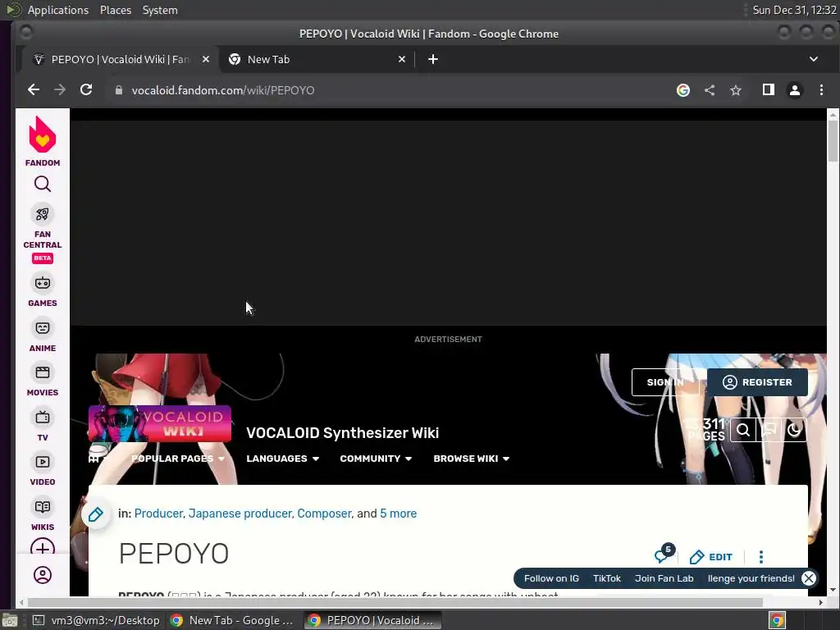Screen dimensions: 840x630
Task: Open the Applications menu
Action: coord(58,10)
